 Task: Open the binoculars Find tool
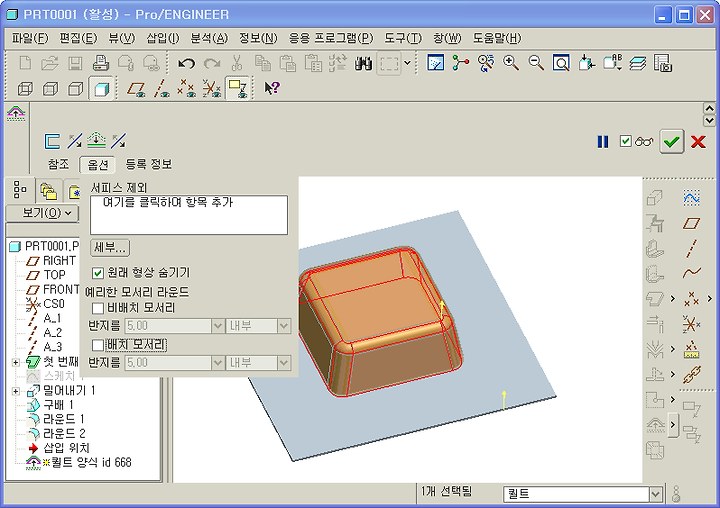pos(363,63)
